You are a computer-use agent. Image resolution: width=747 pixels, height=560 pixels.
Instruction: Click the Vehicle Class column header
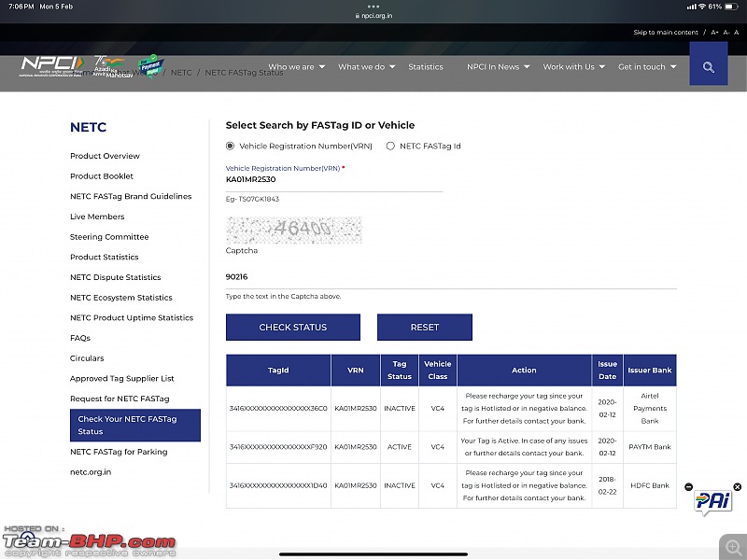click(x=438, y=370)
